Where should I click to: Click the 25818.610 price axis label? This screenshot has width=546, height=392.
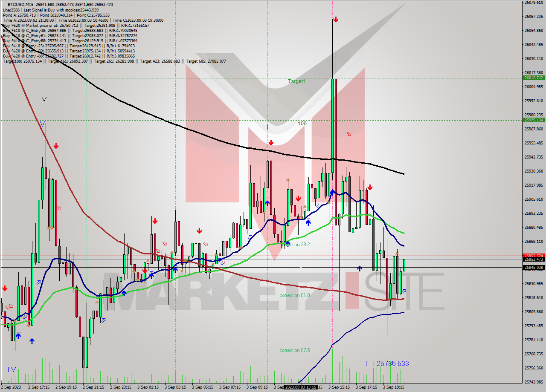[x=534, y=298]
